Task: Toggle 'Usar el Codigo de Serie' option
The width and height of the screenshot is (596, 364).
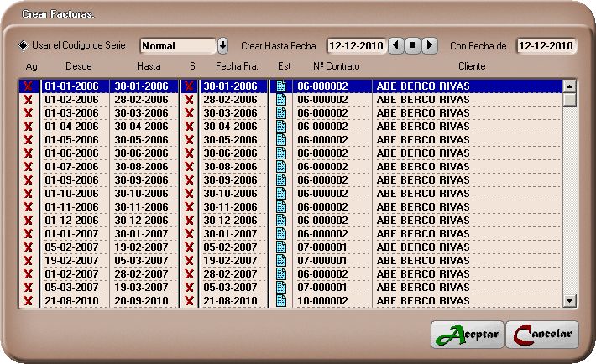Action: point(23,45)
